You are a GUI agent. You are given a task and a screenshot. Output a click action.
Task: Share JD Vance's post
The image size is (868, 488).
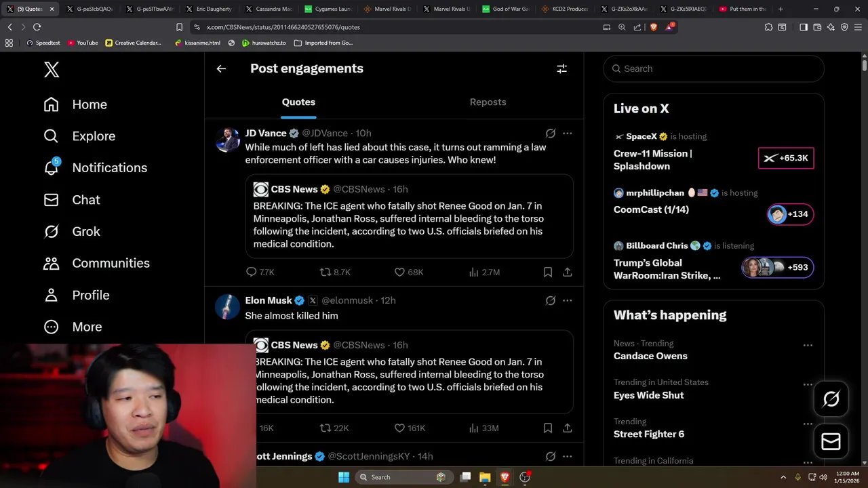[x=567, y=272]
